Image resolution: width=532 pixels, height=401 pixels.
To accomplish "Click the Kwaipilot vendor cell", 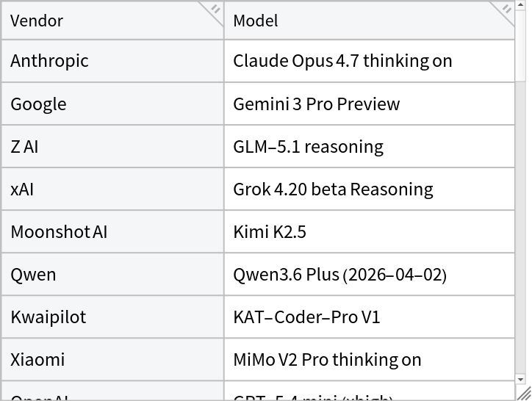I will [x=112, y=317].
